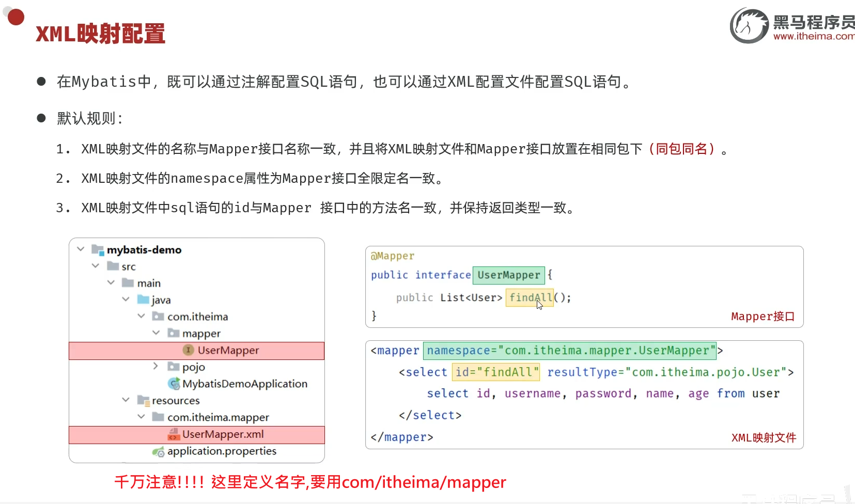
Task: Click the mybatis-demo project folder icon
Action: pos(98,250)
